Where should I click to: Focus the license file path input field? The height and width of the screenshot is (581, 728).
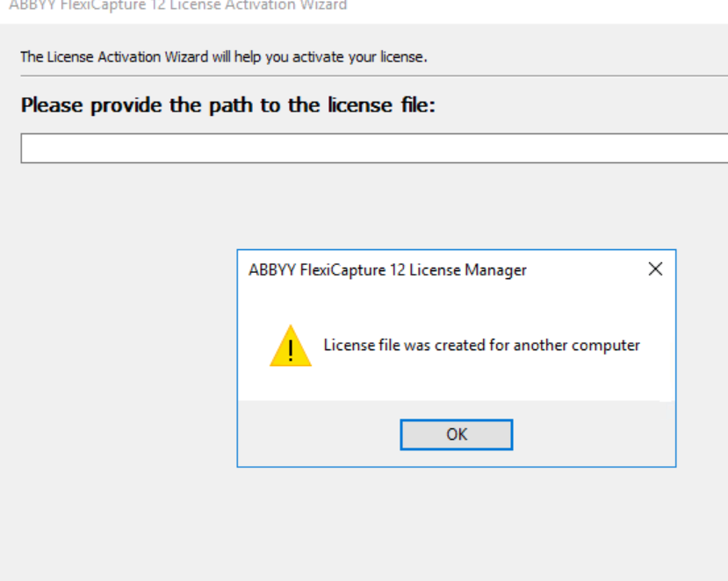pos(374,148)
